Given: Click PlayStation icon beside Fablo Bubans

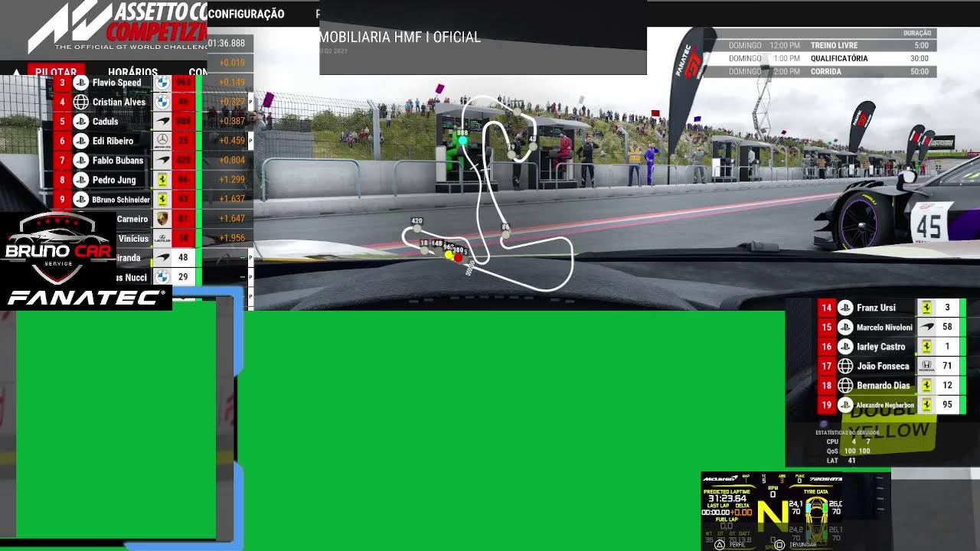Looking at the screenshot, I should [x=80, y=161].
